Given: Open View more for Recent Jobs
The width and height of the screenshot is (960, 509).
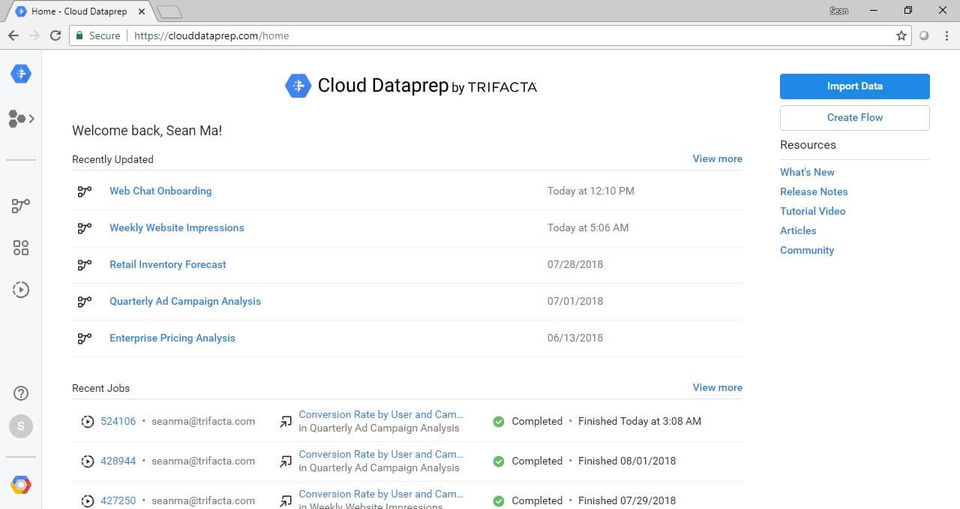Looking at the screenshot, I should coord(717,388).
